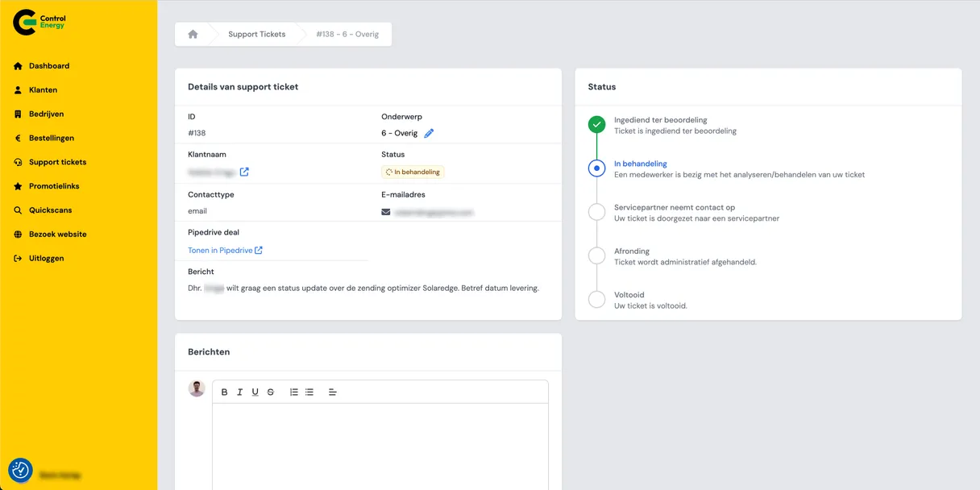
Task: Click the home icon in the breadcrumb
Action: pos(193,35)
